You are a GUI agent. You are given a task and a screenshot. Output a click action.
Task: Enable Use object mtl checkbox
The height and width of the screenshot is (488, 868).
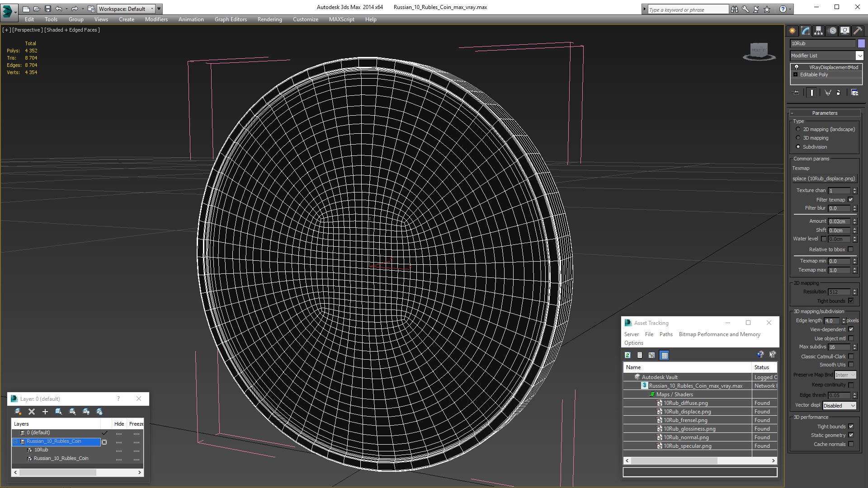(x=851, y=338)
